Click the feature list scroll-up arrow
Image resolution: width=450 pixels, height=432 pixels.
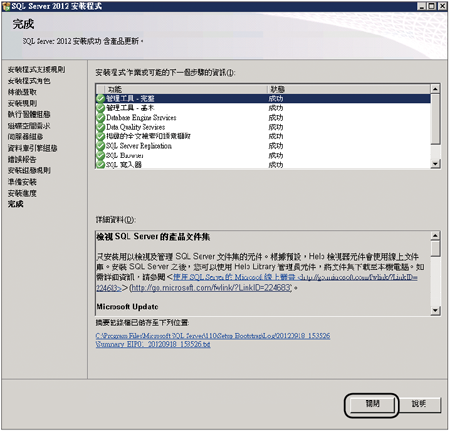(435, 89)
